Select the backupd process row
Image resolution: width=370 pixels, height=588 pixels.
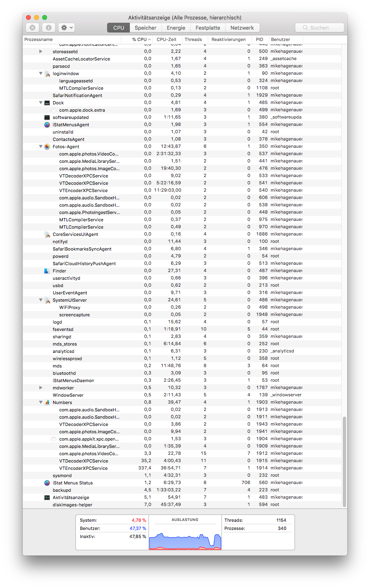(183, 490)
